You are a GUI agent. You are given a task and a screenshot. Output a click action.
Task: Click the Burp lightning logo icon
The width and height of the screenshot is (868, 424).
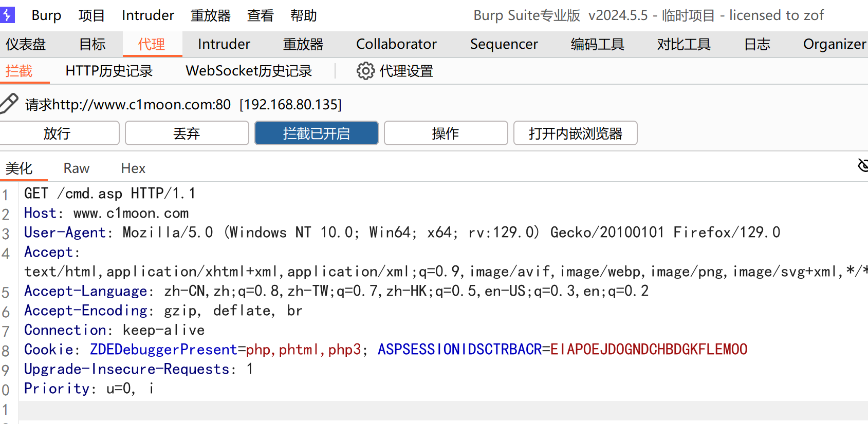click(x=7, y=15)
